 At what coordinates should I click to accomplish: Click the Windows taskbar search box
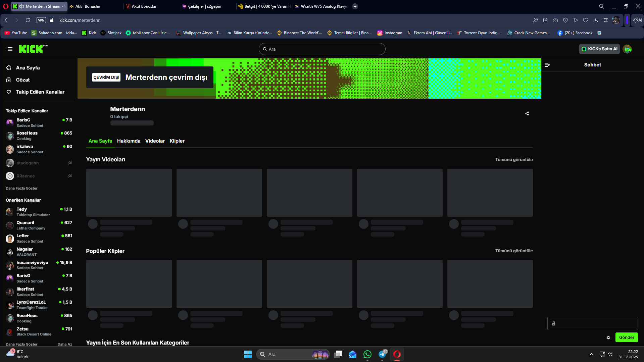(x=293, y=354)
